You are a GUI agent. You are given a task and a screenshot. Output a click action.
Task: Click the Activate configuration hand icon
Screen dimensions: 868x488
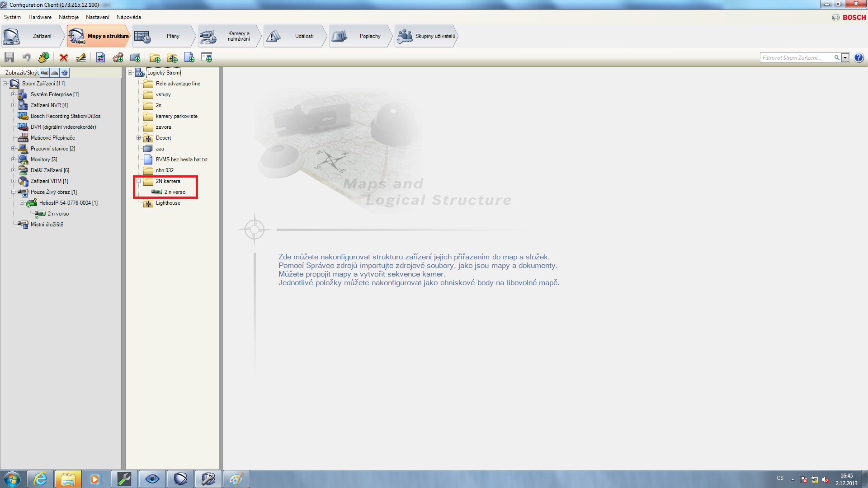pos(44,57)
